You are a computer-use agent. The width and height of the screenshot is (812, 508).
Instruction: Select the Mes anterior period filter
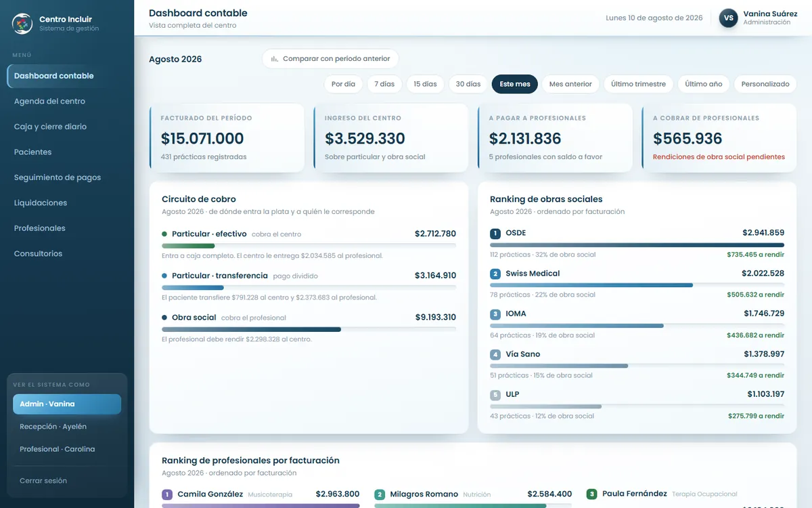[570, 84]
